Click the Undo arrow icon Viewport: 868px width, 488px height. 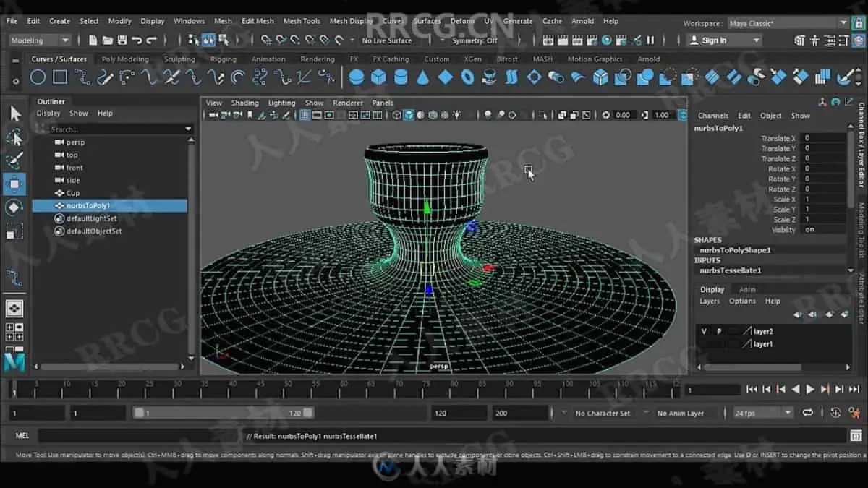point(137,40)
